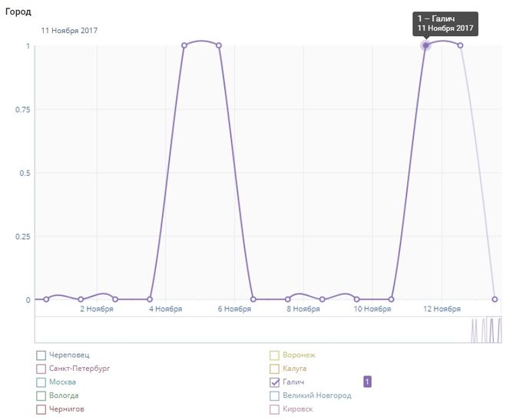Uncheck the Галич checkbox
Viewport: 506px width, 420px height.
coord(274,382)
